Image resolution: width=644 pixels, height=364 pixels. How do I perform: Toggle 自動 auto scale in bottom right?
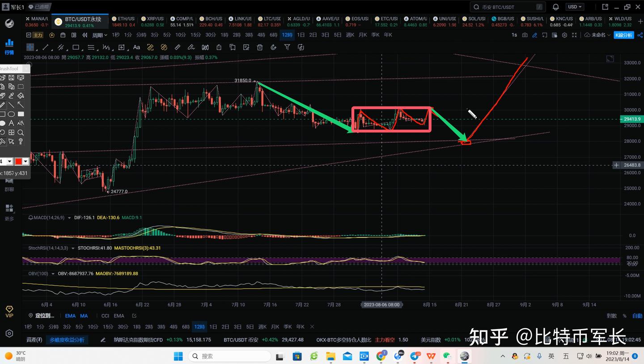click(637, 315)
